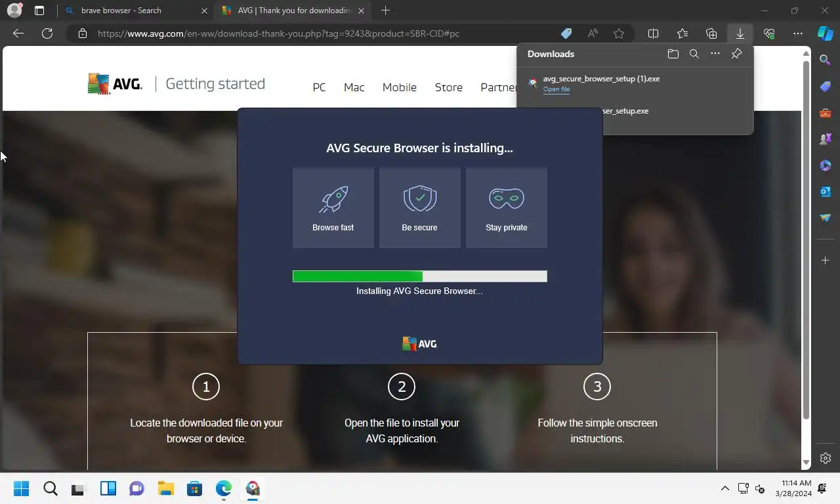840x504 pixels.
Task: Open the Windows Start menu
Action: tap(21, 489)
